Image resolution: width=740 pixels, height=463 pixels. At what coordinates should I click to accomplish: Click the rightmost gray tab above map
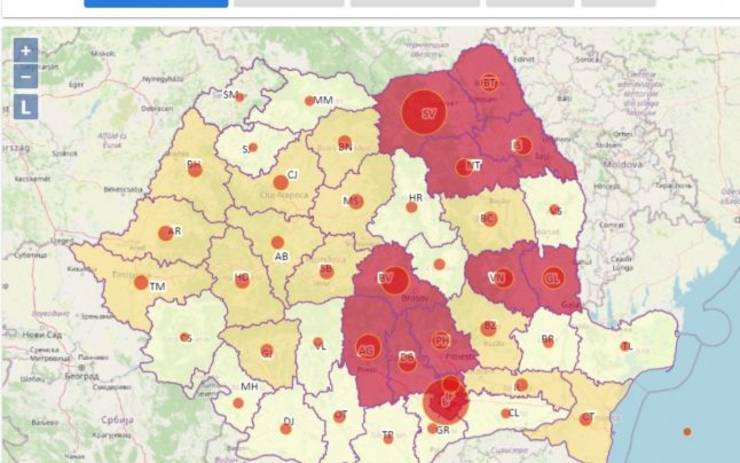[x=618, y=3]
